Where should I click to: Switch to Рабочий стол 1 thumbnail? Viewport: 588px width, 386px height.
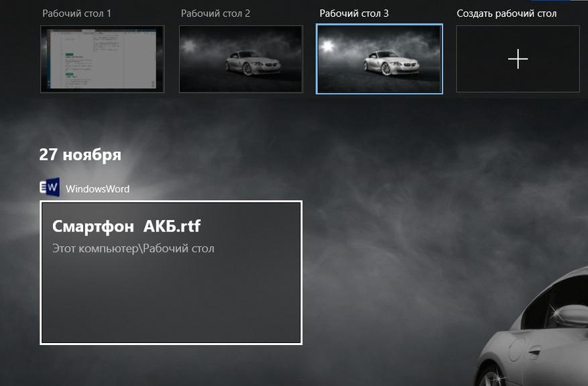102,59
